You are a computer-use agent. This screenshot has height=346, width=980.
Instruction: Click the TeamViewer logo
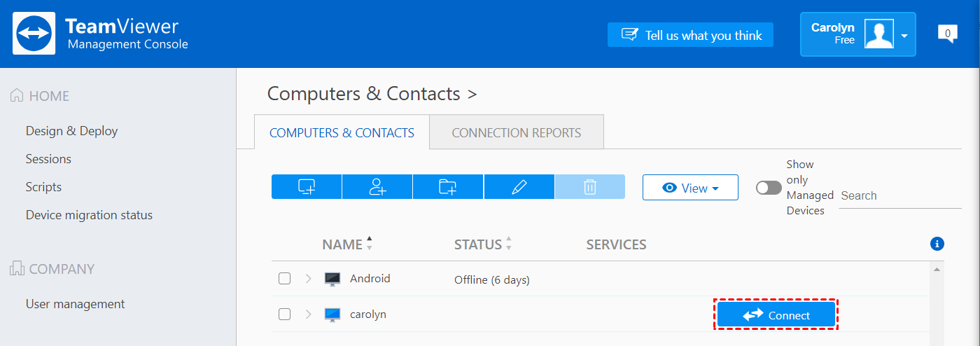pos(34,34)
